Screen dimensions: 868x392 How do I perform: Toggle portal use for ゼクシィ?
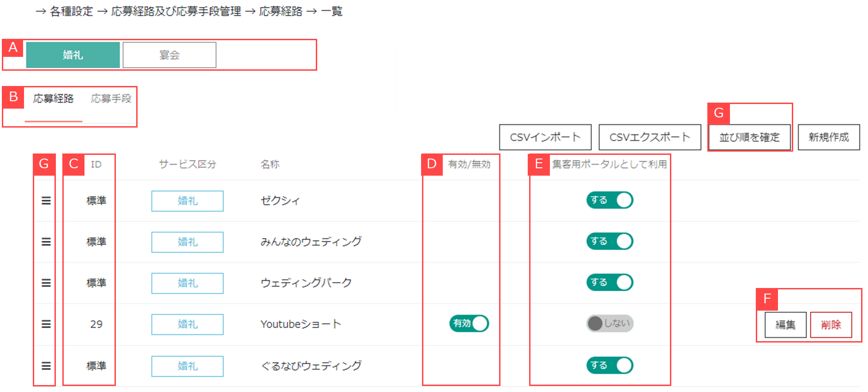coord(609,200)
